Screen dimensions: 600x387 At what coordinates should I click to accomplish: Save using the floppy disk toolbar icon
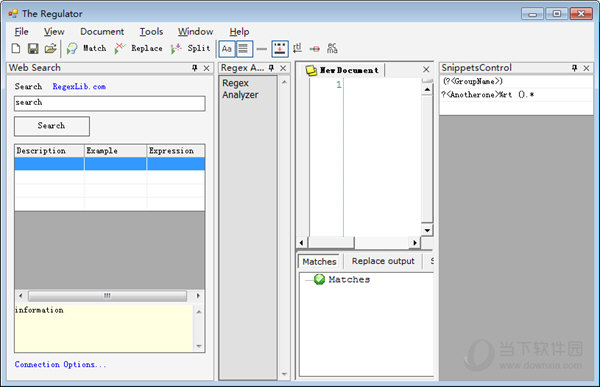33,48
